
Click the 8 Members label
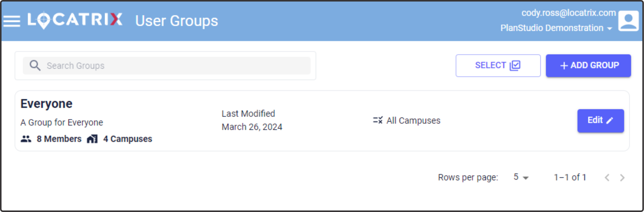point(59,139)
